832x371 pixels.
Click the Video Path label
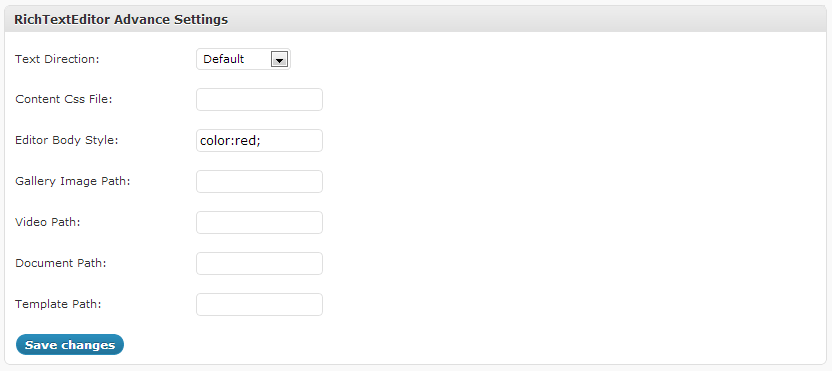pos(48,222)
